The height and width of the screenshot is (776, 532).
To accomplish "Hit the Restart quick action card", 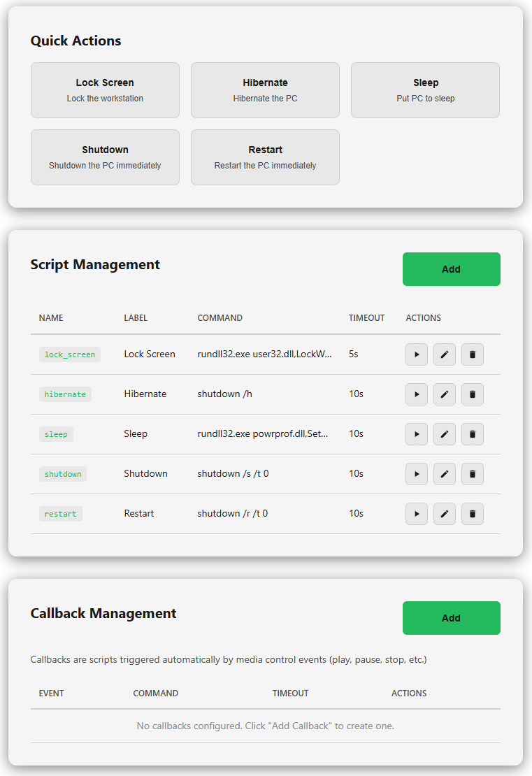I will pos(265,157).
